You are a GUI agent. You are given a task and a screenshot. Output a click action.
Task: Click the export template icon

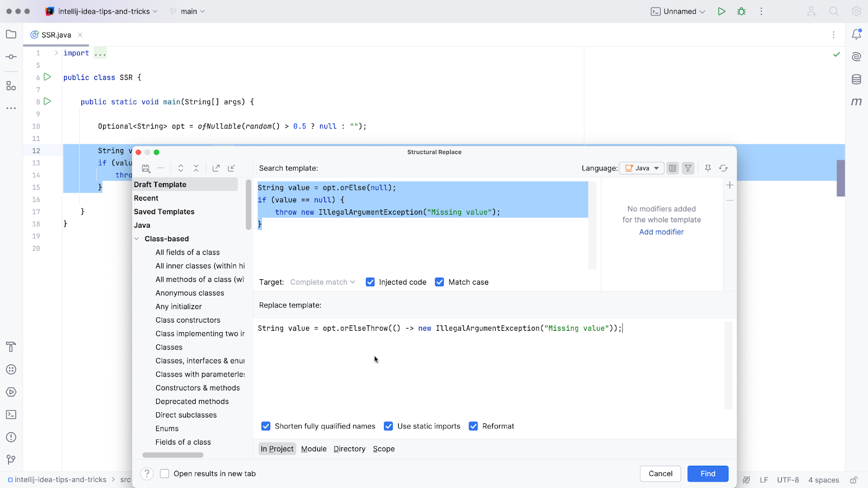point(216,168)
